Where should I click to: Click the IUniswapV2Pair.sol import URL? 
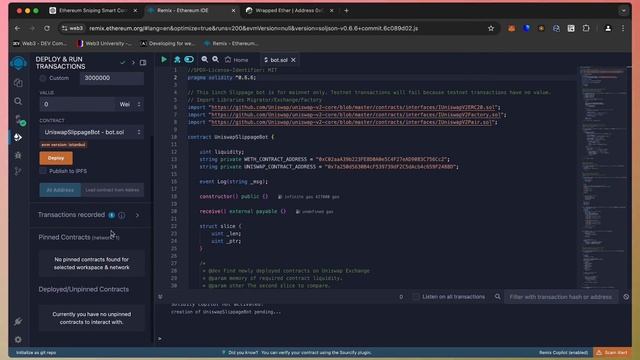[x=351, y=122]
